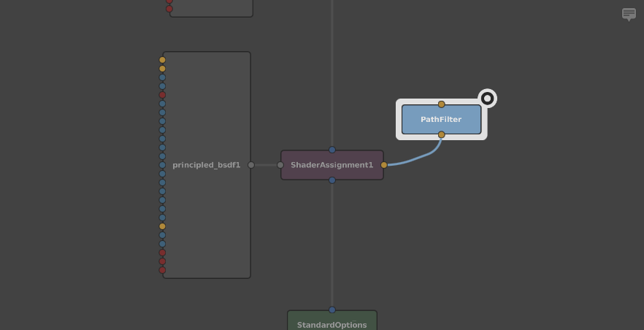Select the StandardOptions node
This screenshot has width=644, height=330.
[x=332, y=322]
